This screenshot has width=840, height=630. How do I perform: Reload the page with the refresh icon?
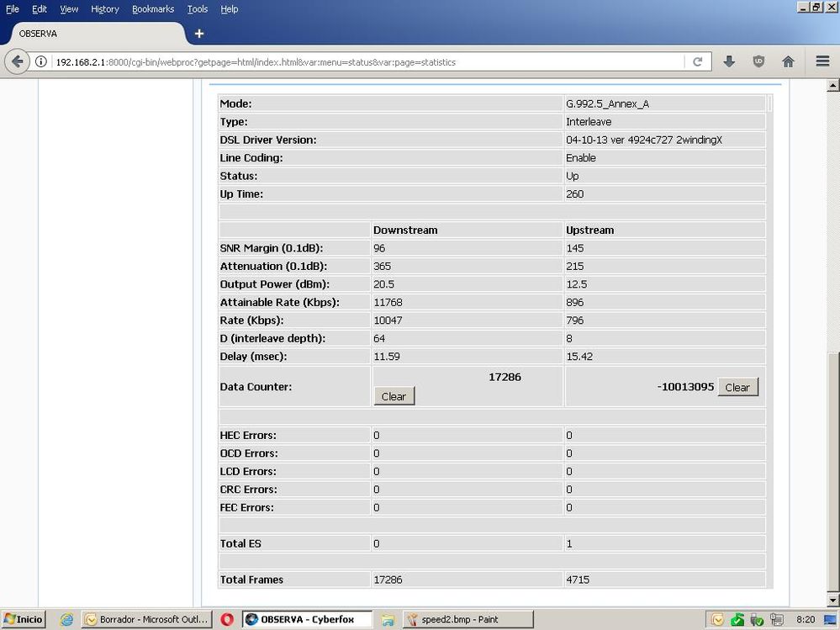click(x=697, y=61)
